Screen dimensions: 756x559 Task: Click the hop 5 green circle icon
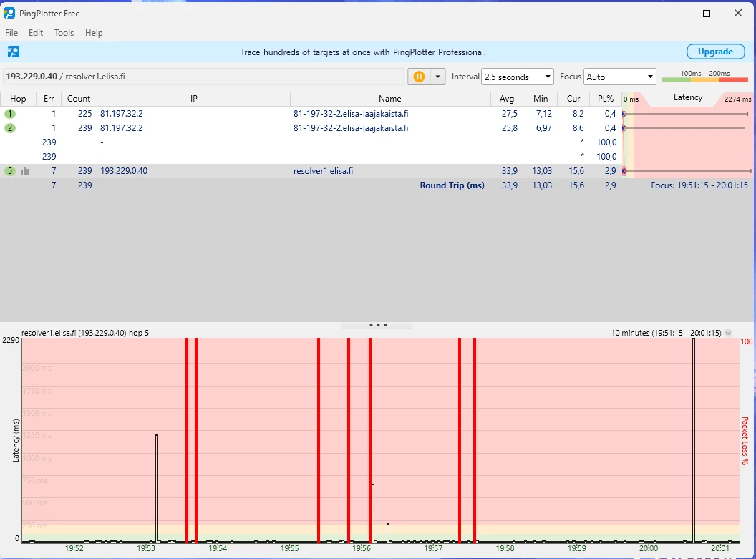[x=10, y=171]
